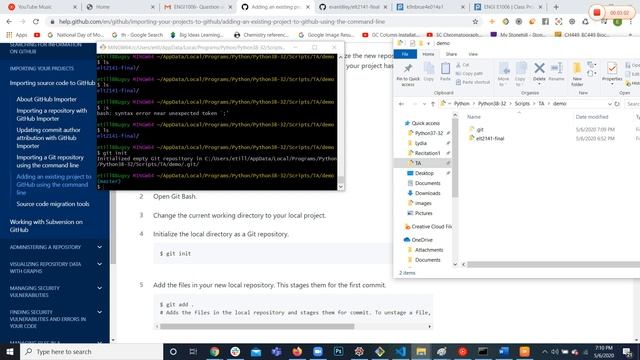
Task: Open About GitHub Importer link
Action: 47,99
